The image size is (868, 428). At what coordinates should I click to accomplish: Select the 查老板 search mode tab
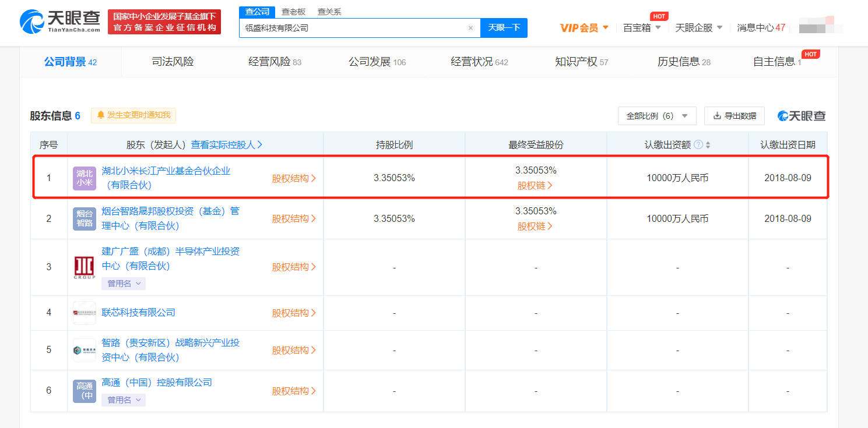pos(293,12)
